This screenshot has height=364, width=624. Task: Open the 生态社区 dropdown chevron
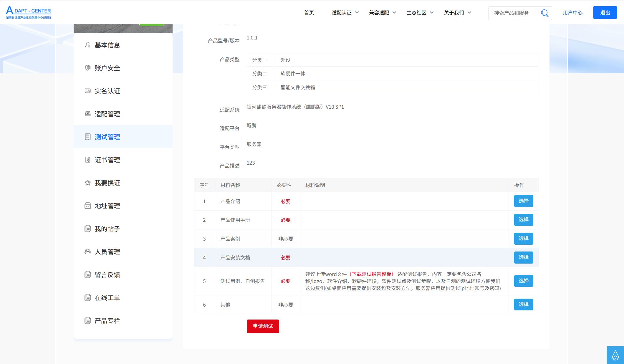(x=432, y=13)
